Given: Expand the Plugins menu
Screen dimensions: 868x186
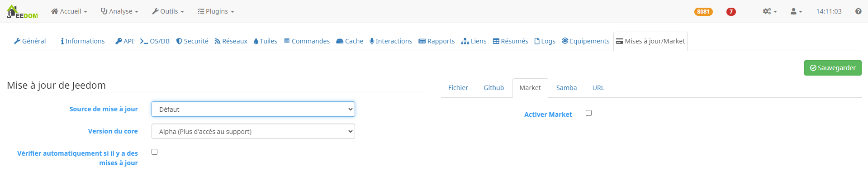Looking at the screenshot, I should [216, 11].
